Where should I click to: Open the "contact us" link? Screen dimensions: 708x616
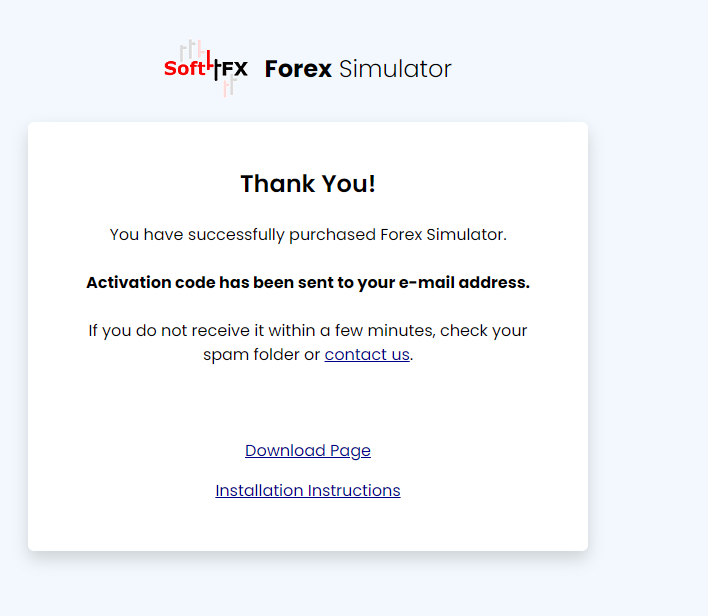[x=367, y=354]
